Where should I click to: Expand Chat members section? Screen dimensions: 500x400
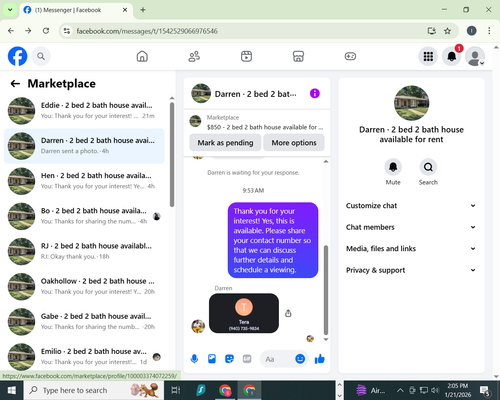pos(411,227)
